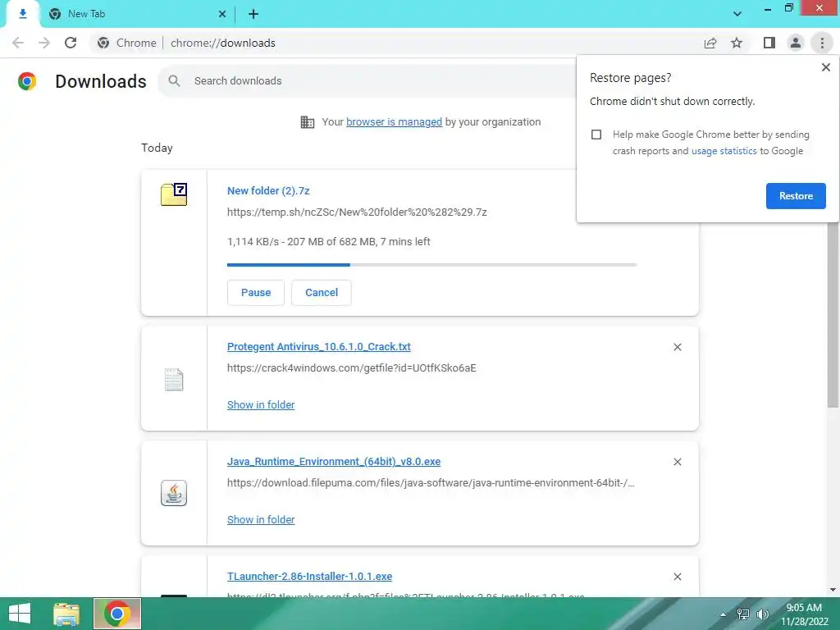Click the Chrome taskbar icon
The height and width of the screenshot is (630, 840).
coord(116,614)
